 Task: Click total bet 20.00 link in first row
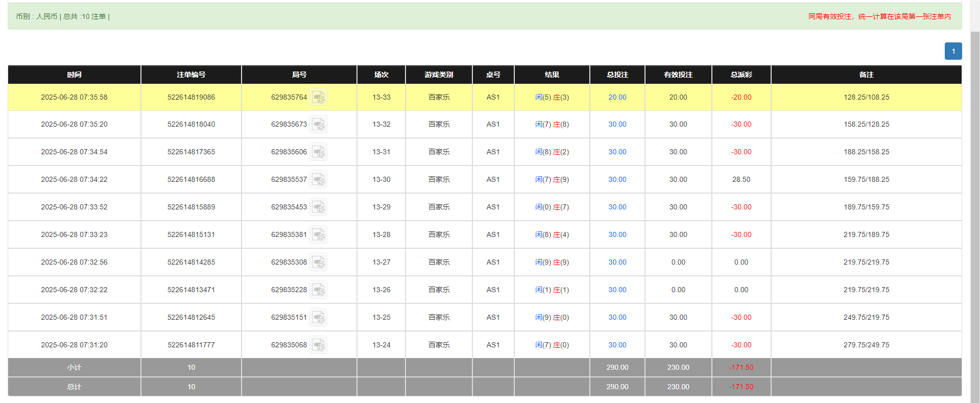617,97
